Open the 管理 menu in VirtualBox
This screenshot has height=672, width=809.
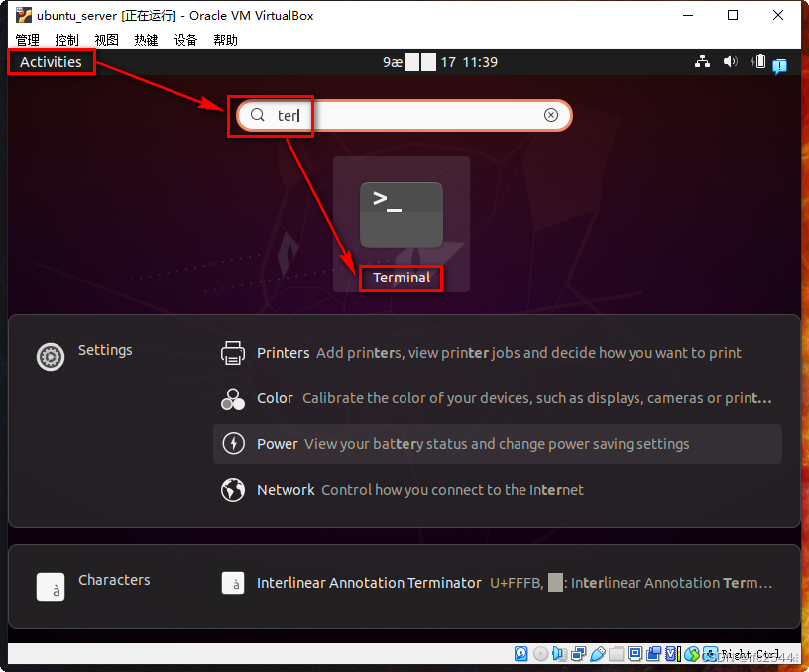(x=27, y=40)
